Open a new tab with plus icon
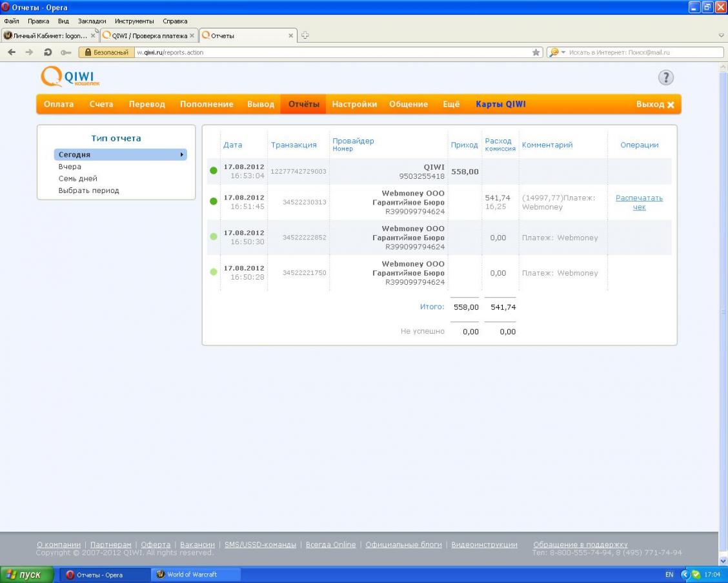Viewport: 728px width, 583px height. (305, 36)
